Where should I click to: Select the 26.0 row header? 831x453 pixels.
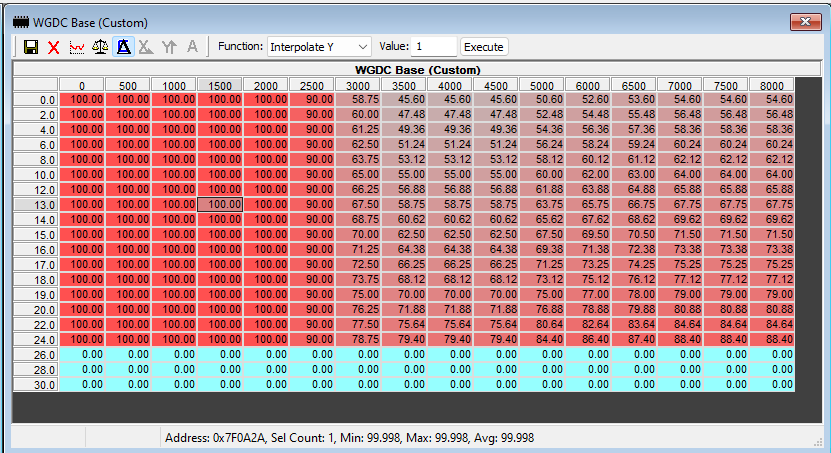[x=36, y=354]
